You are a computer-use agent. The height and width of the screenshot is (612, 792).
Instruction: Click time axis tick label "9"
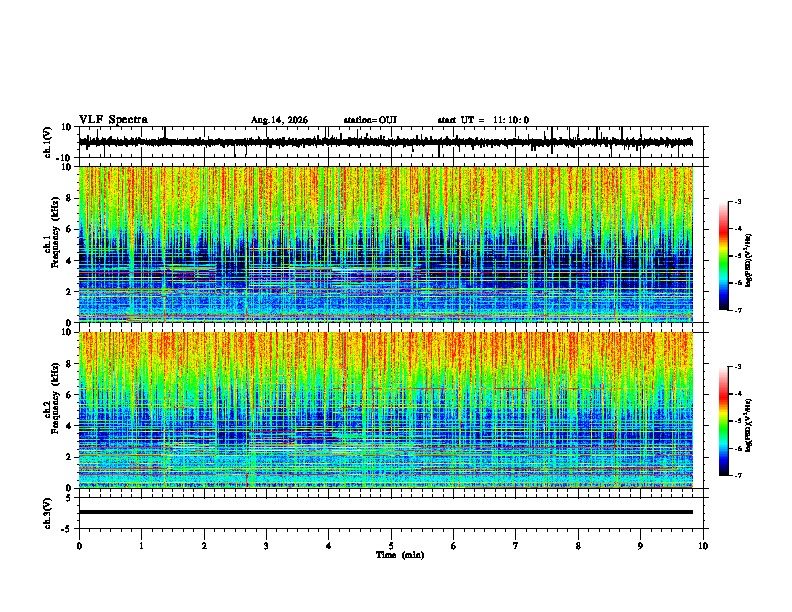640,546
